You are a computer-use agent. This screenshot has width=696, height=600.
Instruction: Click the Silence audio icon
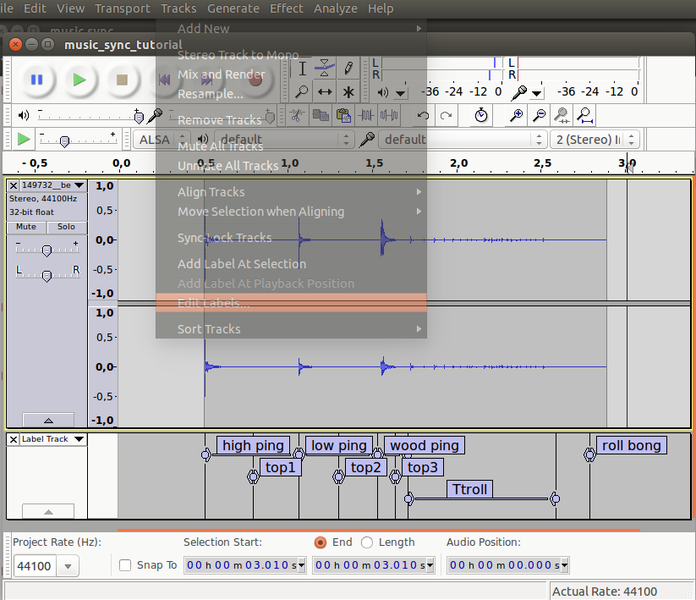(x=389, y=116)
